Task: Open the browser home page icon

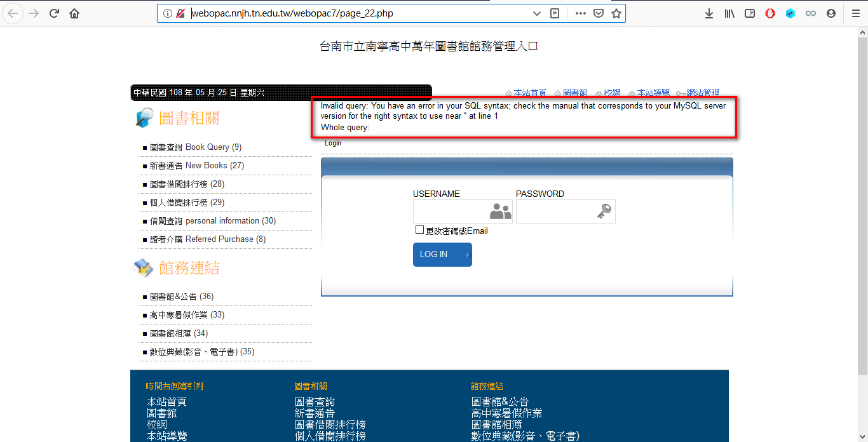Action: [x=74, y=13]
